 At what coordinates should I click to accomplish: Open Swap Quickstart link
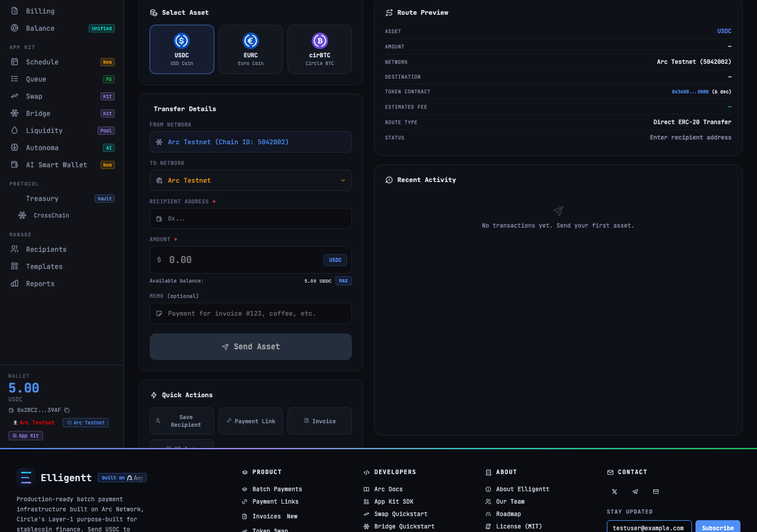401,514
